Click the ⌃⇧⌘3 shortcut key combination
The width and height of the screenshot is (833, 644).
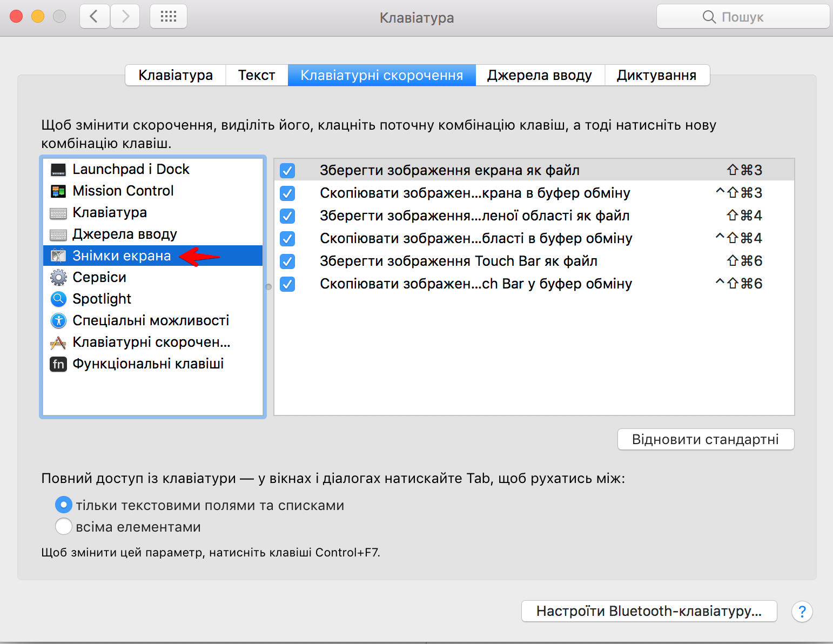point(738,193)
